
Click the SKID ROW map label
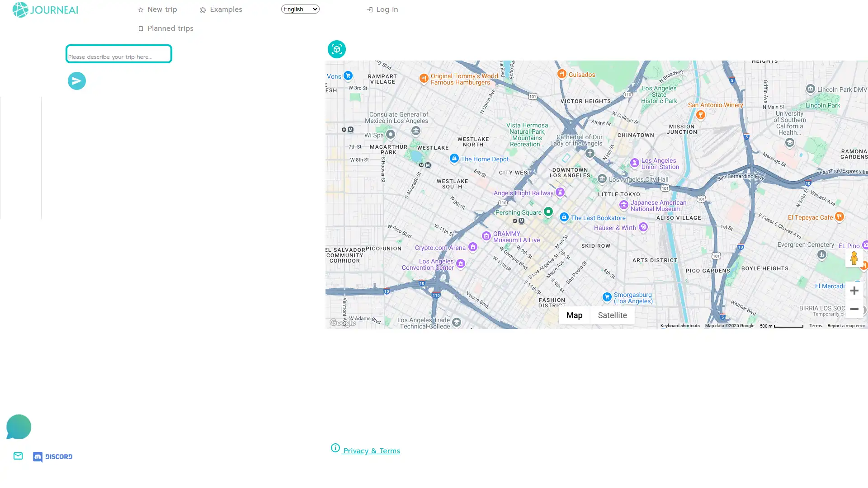click(595, 246)
